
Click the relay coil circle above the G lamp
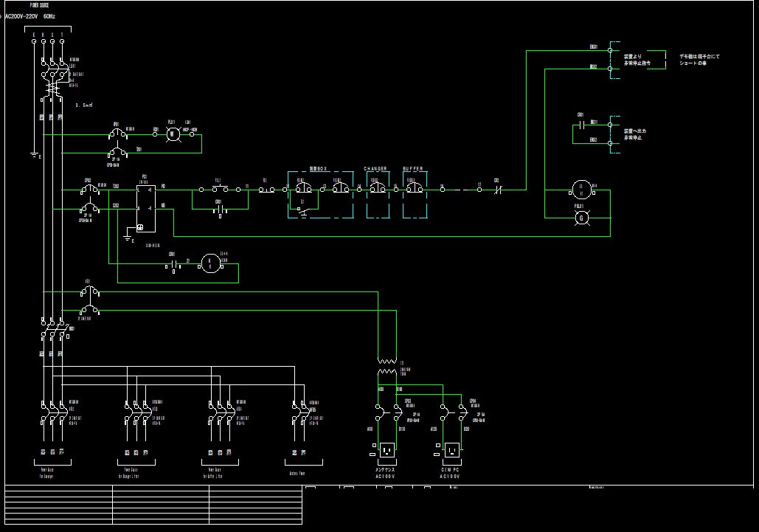coord(580,190)
